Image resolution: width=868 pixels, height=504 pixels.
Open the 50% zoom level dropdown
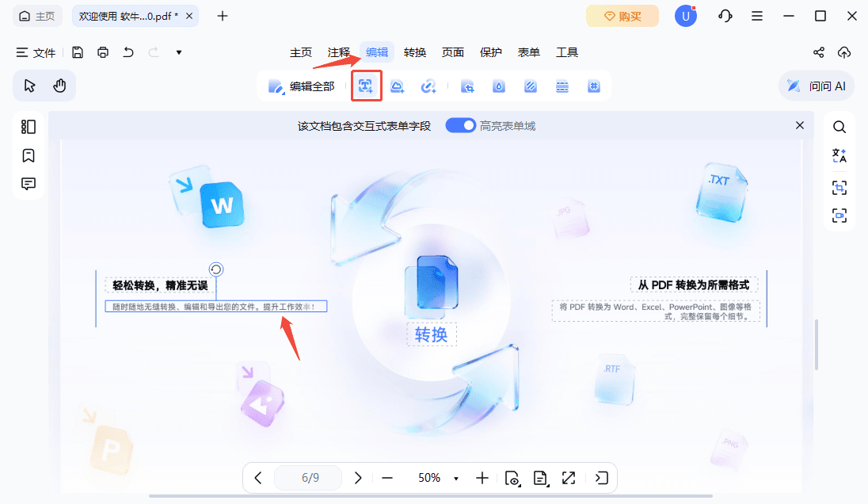(456, 479)
